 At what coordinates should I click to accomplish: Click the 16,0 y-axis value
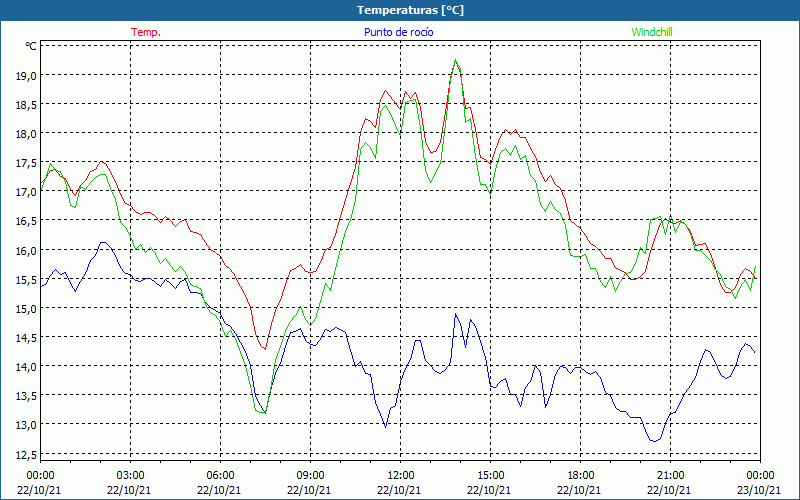coord(27,250)
